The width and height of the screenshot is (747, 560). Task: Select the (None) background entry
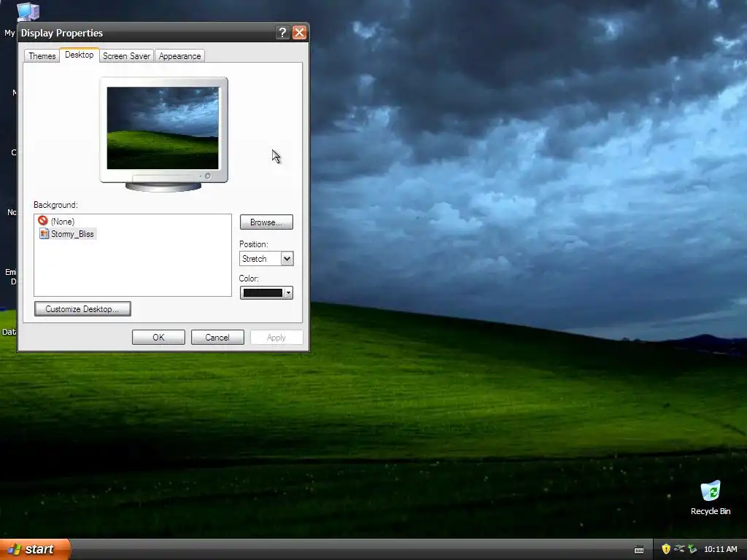[63, 222]
